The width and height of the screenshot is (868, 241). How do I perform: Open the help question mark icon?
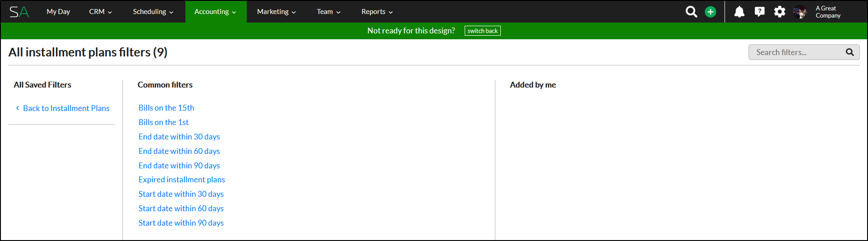(x=760, y=12)
